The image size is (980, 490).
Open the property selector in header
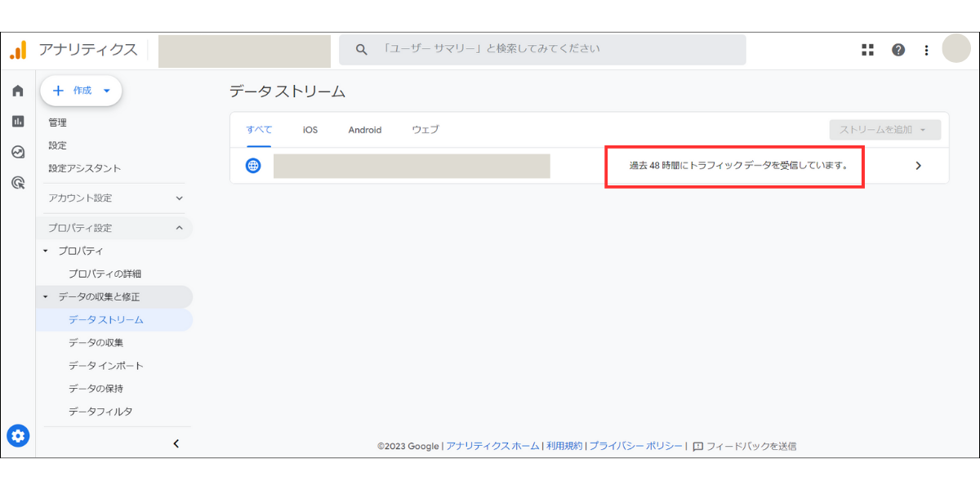pyautogui.click(x=244, y=51)
